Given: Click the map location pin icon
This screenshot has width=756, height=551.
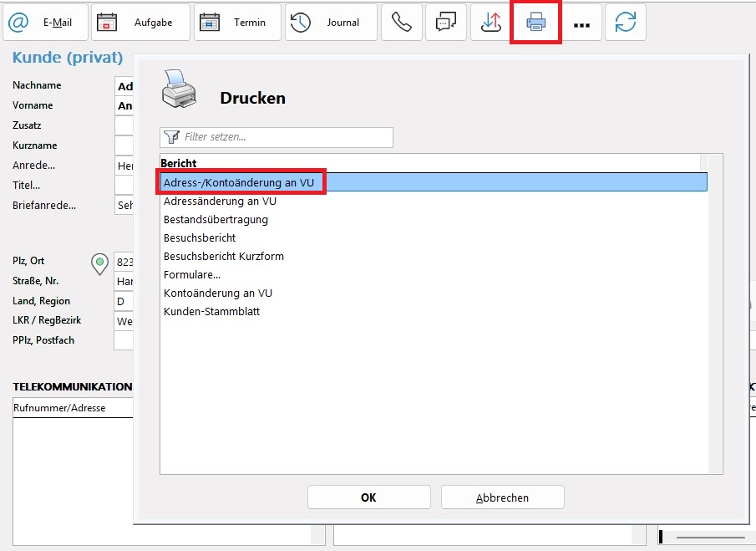Looking at the screenshot, I should pyautogui.click(x=100, y=263).
